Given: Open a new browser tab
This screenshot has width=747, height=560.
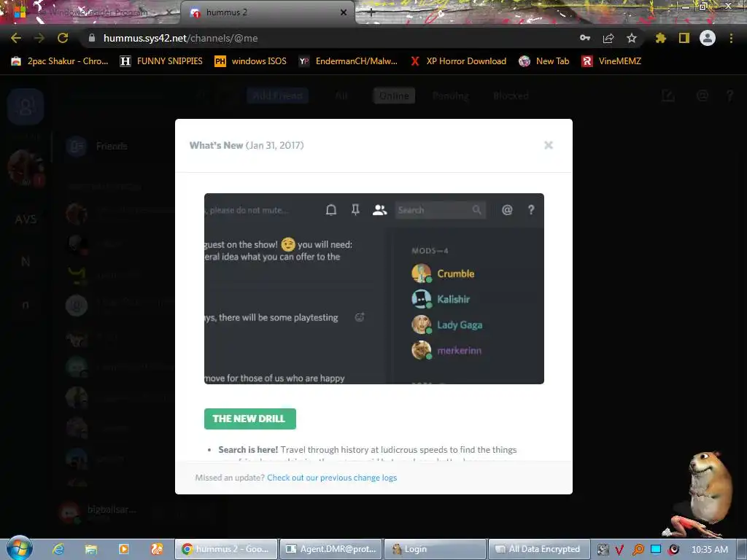Looking at the screenshot, I should [371, 13].
